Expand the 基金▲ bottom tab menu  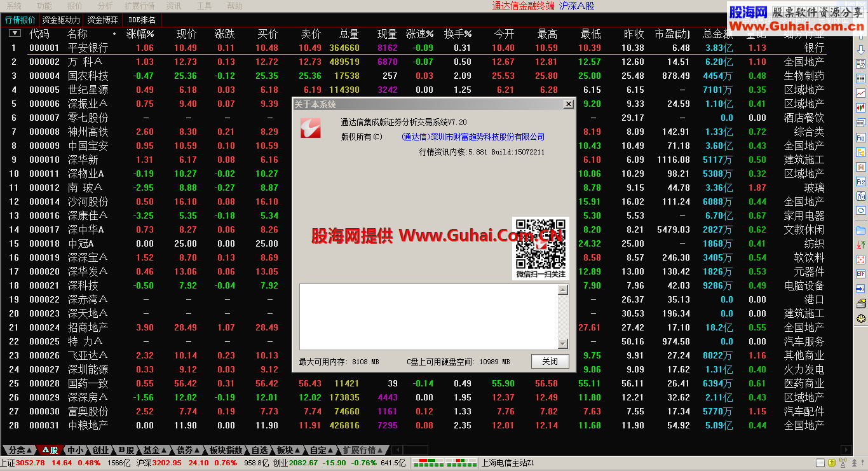coord(156,450)
